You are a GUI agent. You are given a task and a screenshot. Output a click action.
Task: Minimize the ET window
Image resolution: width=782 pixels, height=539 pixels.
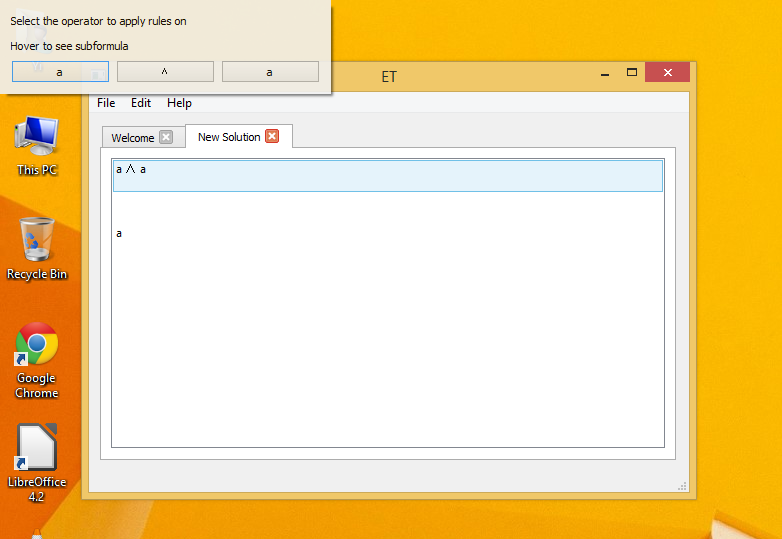[x=605, y=73]
